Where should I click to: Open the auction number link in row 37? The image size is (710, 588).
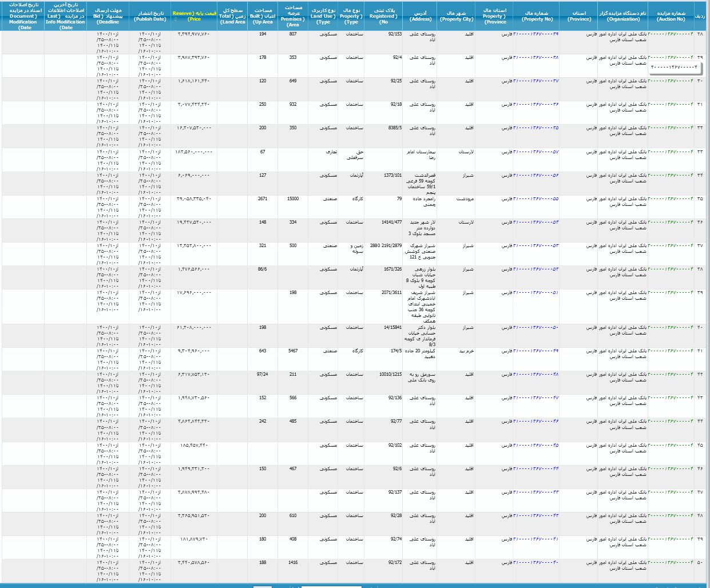pos(670,246)
